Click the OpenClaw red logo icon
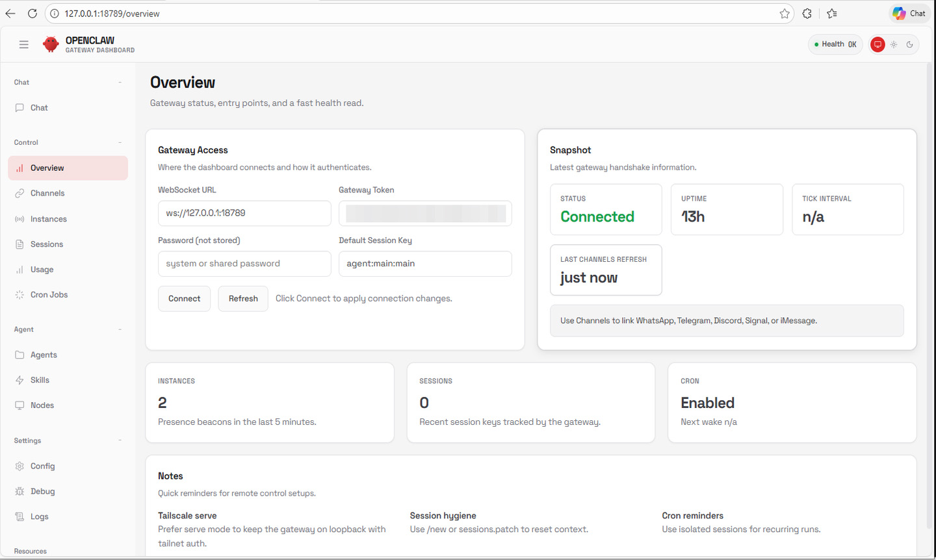Image resolution: width=936 pixels, height=560 pixels. [x=51, y=44]
